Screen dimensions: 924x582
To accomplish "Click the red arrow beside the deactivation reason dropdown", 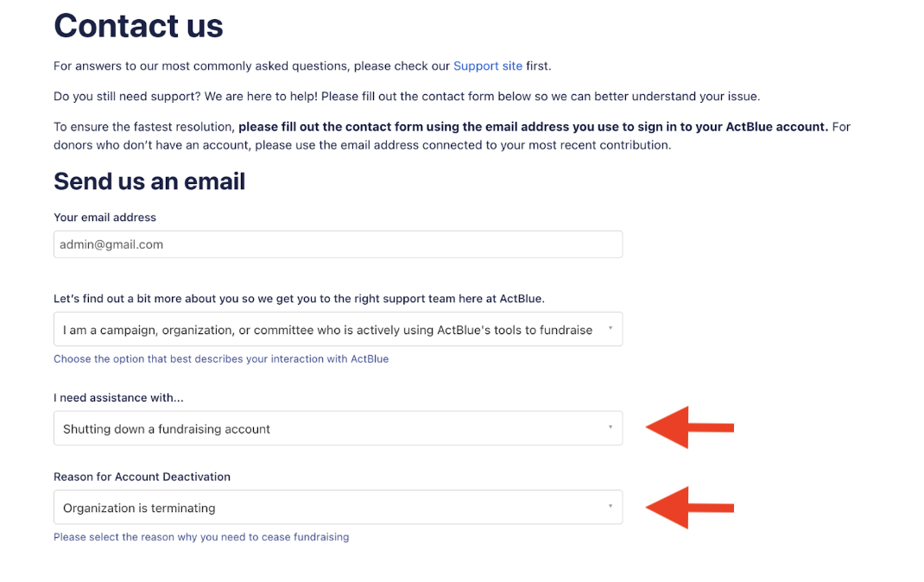I will tap(689, 508).
